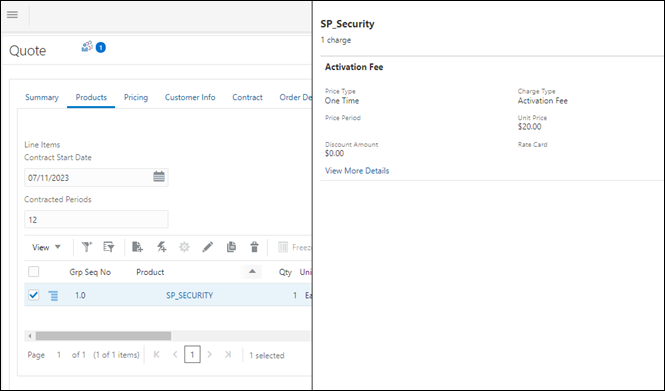Switch to the Products tab
The width and height of the screenshot is (665, 391).
pos(91,97)
